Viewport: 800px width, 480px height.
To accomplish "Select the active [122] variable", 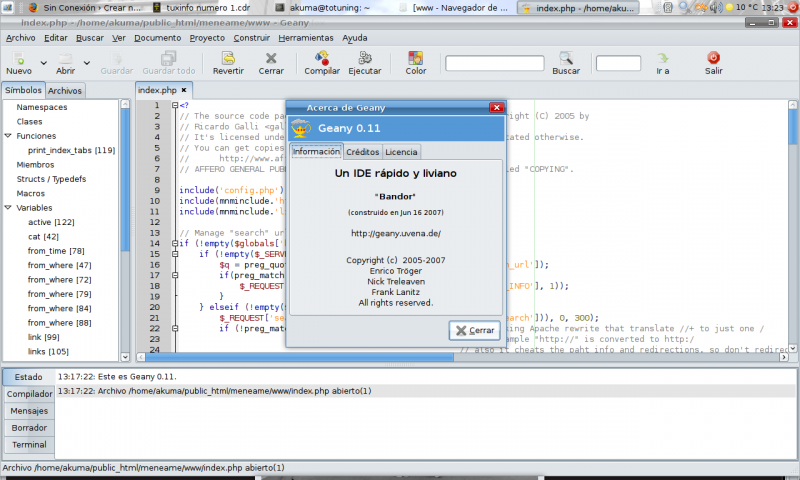I will coord(51,222).
